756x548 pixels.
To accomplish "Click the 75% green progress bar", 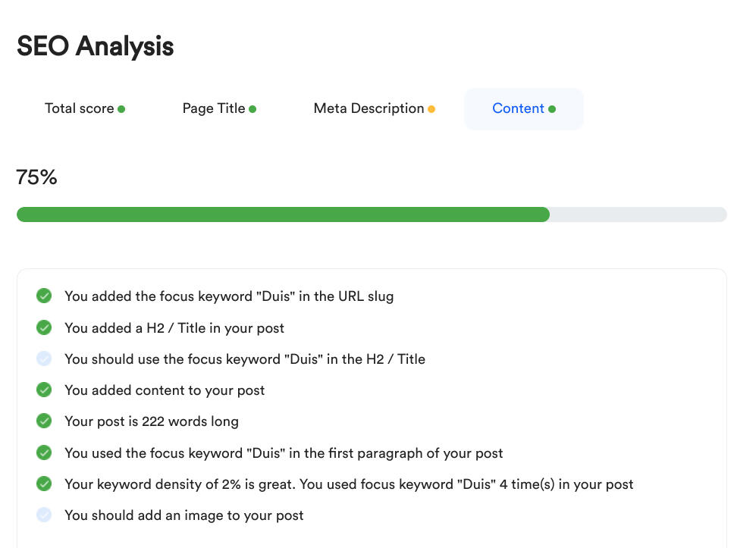I will point(283,215).
